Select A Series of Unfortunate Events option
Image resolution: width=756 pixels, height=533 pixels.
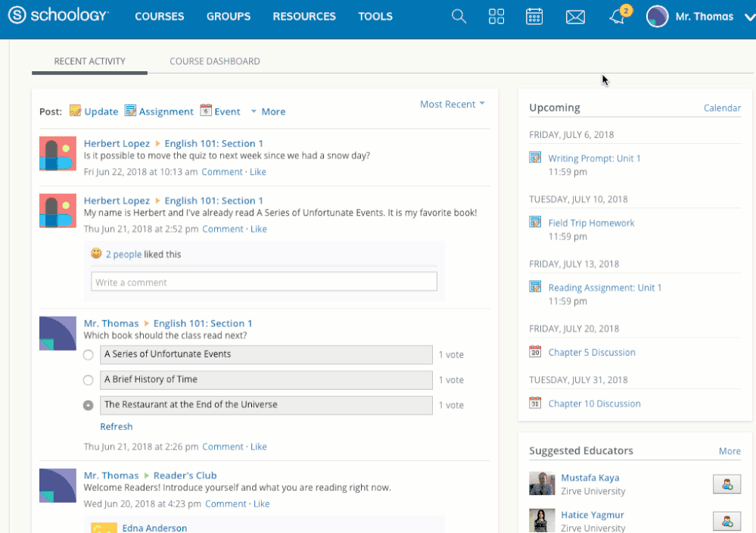(89, 355)
